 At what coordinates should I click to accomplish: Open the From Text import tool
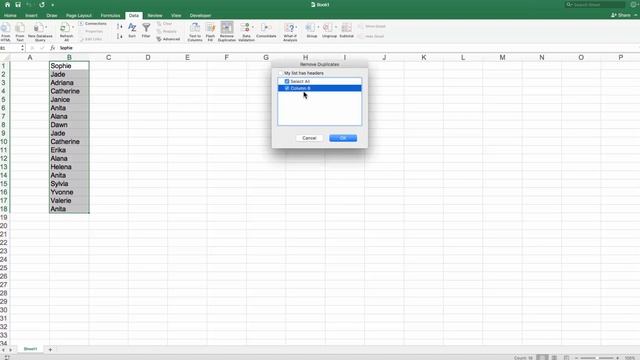[20, 32]
